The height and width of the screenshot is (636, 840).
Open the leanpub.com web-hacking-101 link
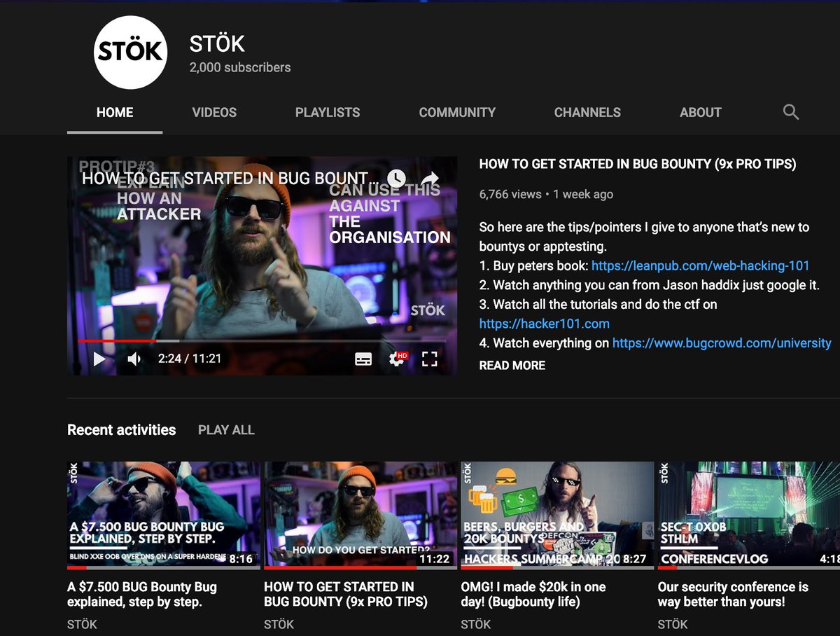[x=700, y=265]
